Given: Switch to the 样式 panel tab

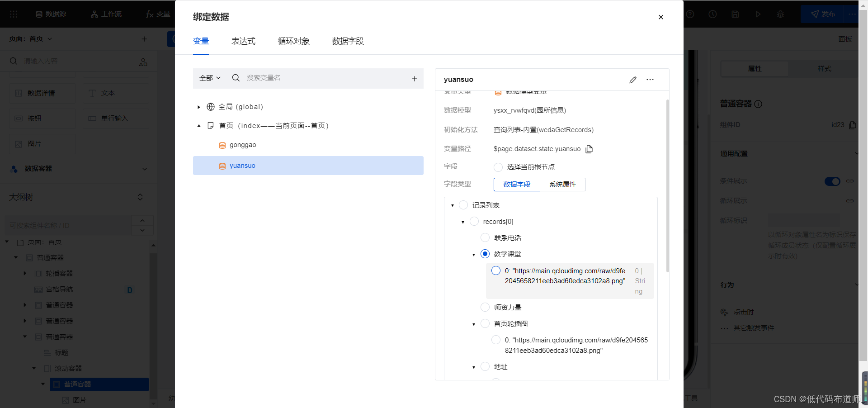Looking at the screenshot, I should (x=824, y=69).
